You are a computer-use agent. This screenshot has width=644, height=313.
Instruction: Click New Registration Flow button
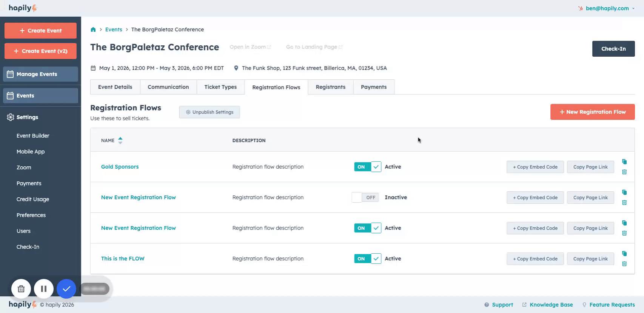593,112
